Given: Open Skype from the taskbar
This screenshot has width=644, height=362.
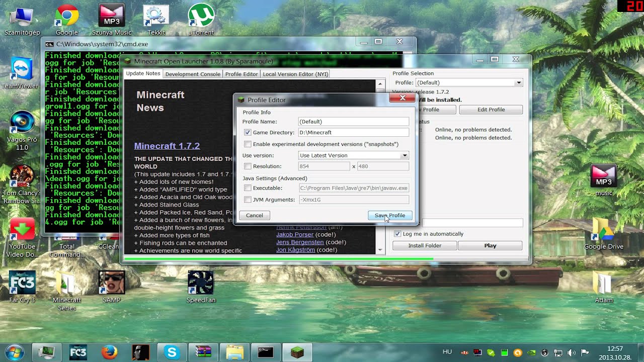Looking at the screenshot, I should pyautogui.click(x=172, y=352).
